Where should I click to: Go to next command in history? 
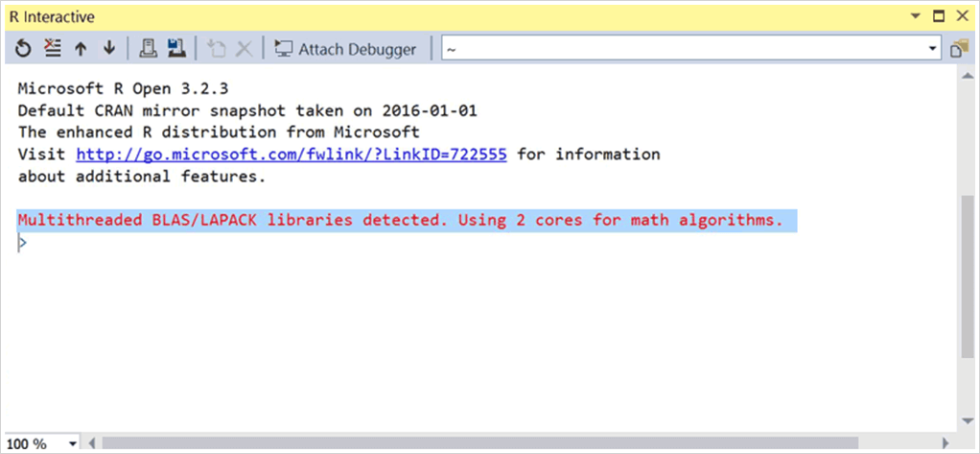pos(109,48)
